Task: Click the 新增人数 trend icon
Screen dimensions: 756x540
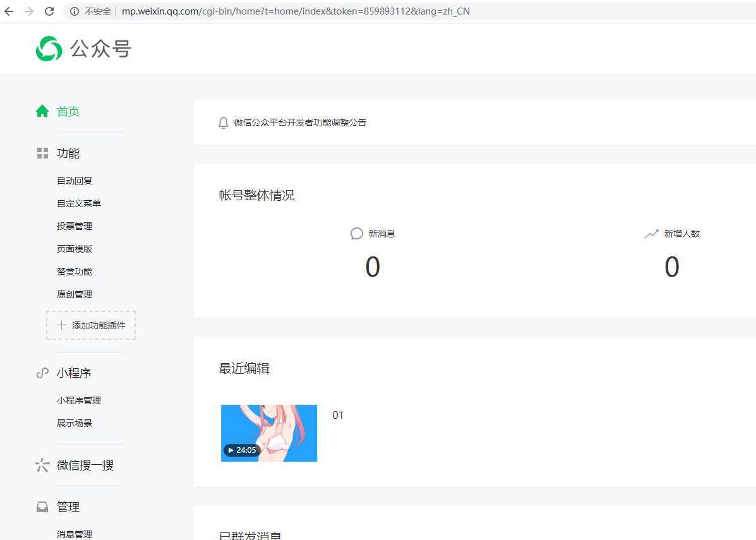Action: click(x=651, y=234)
